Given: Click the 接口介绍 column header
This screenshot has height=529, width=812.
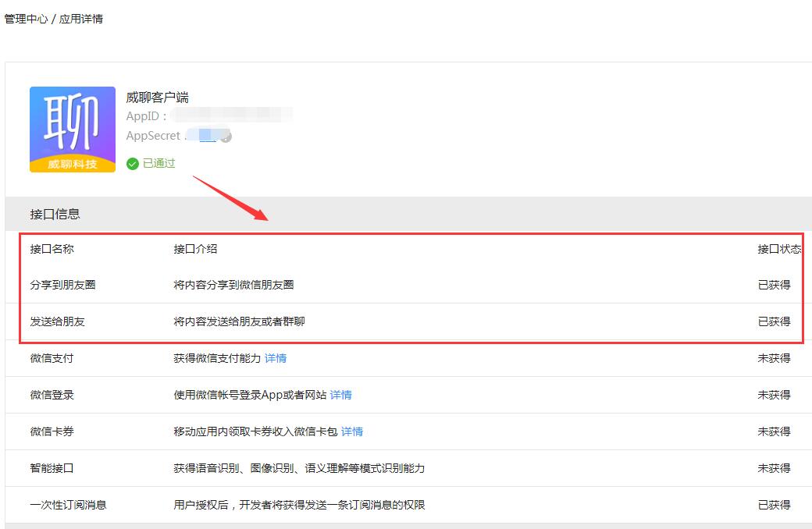Looking at the screenshot, I should click(x=195, y=249).
